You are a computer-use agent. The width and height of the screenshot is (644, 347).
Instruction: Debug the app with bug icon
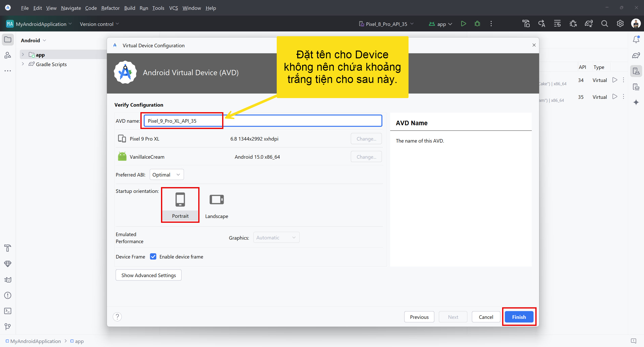tap(477, 24)
